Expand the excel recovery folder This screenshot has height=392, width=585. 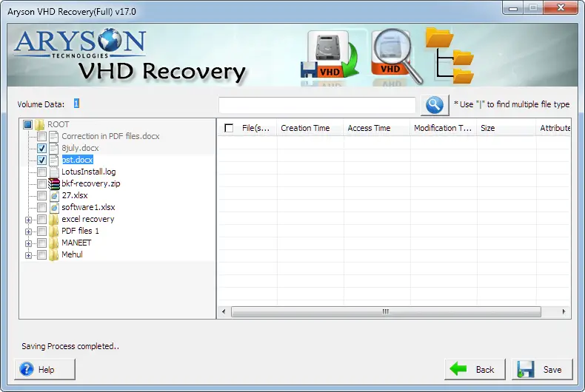28,220
